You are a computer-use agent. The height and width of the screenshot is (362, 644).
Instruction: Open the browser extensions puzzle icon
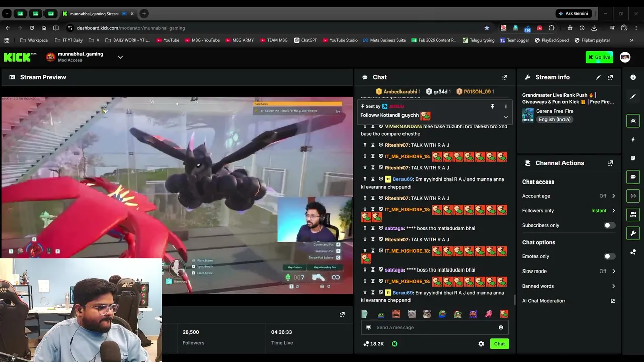552,28
